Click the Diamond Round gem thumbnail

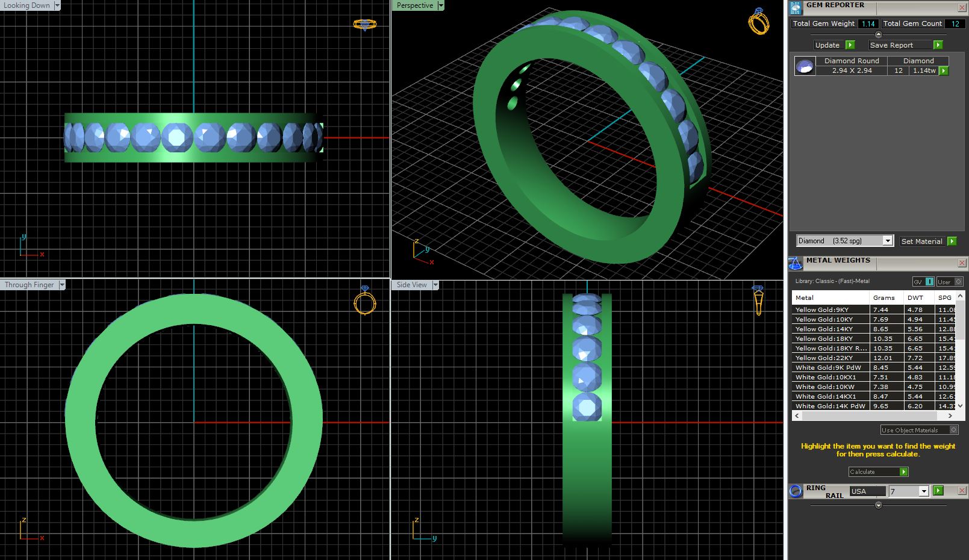coord(805,66)
